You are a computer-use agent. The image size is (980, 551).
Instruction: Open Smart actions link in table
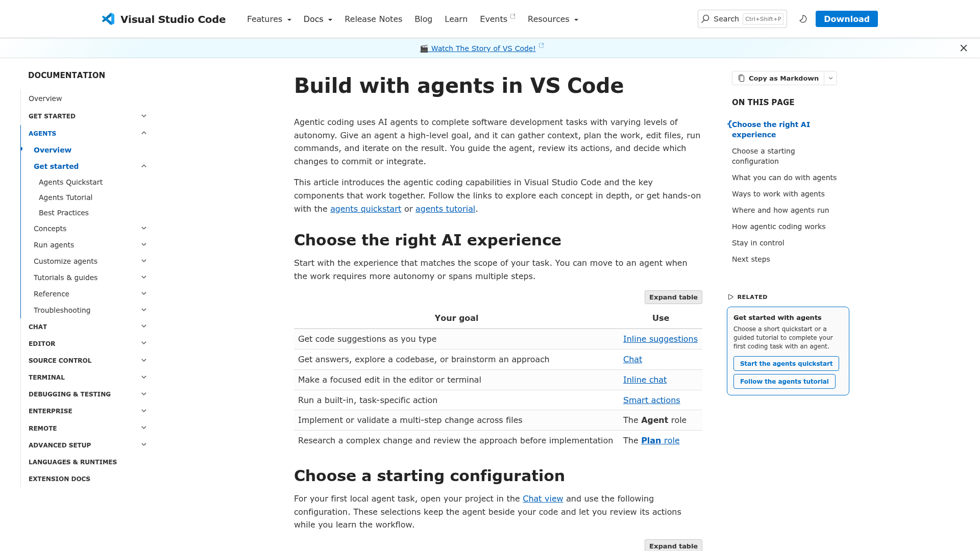click(651, 400)
